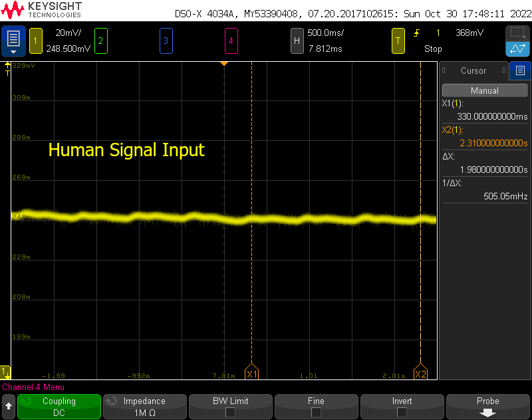The height and width of the screenshot is (420, 532).
Task: Open the Probe settings softkey
Action: (487, 406)
